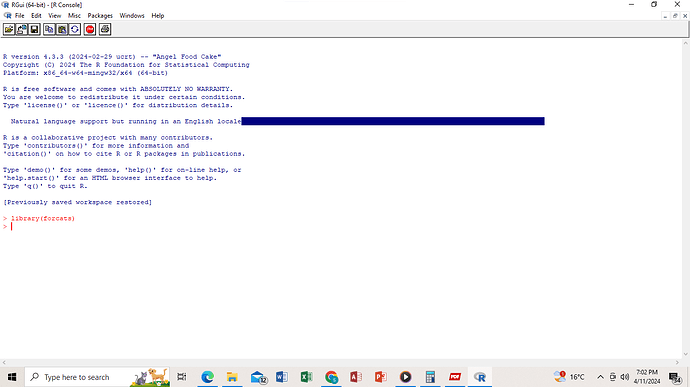
Task: Open Google Chrome from the taskbar
Action: pos(331,377)
